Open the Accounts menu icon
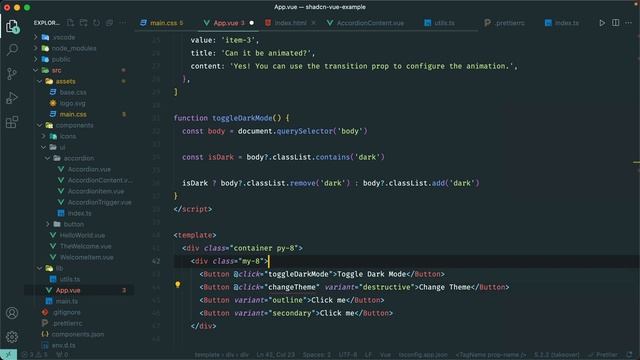Viewport: 640px width, 360px height. click(12, 313)
